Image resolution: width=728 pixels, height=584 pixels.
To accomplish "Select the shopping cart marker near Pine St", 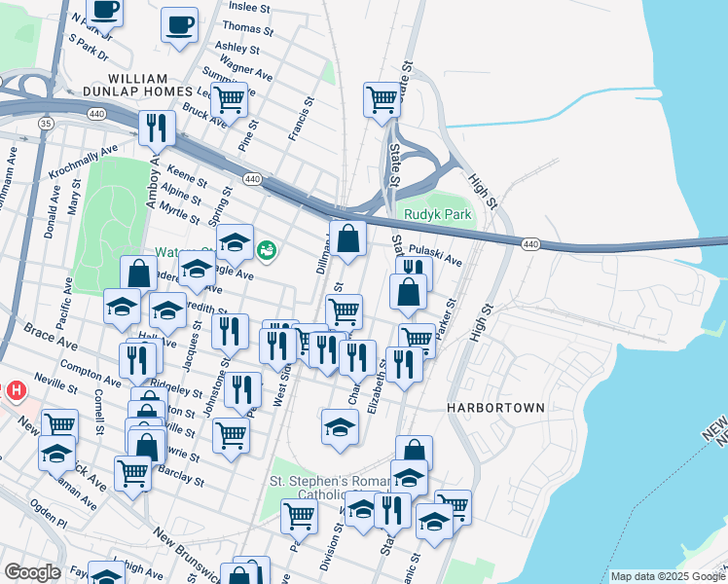I will coord(230,99).
